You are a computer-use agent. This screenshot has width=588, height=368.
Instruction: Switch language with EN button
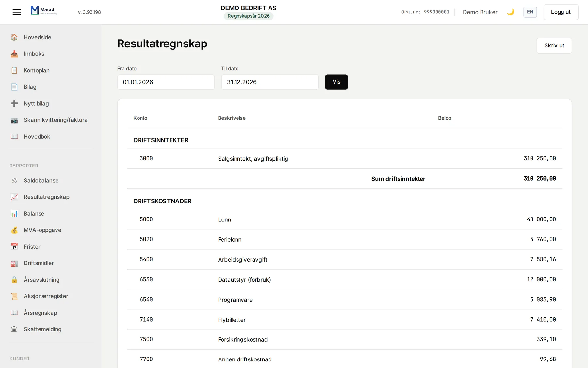tap(530, 12)
